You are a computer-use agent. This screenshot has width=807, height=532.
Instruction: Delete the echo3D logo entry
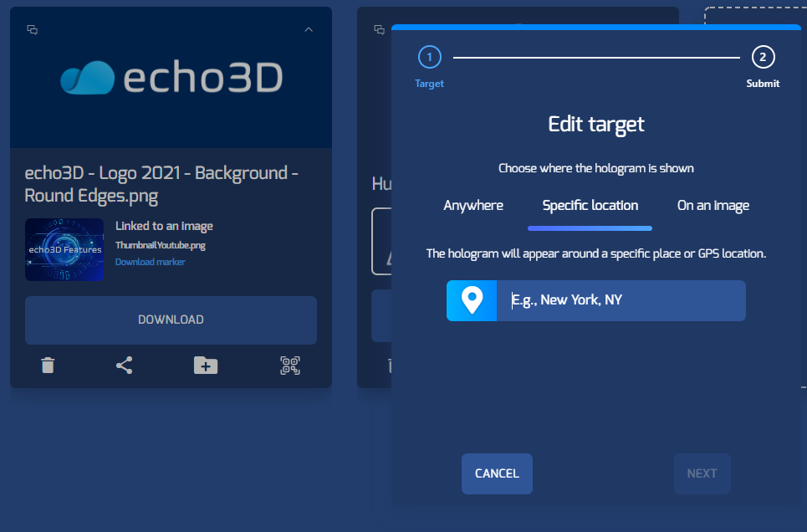(x=48, y=365)
